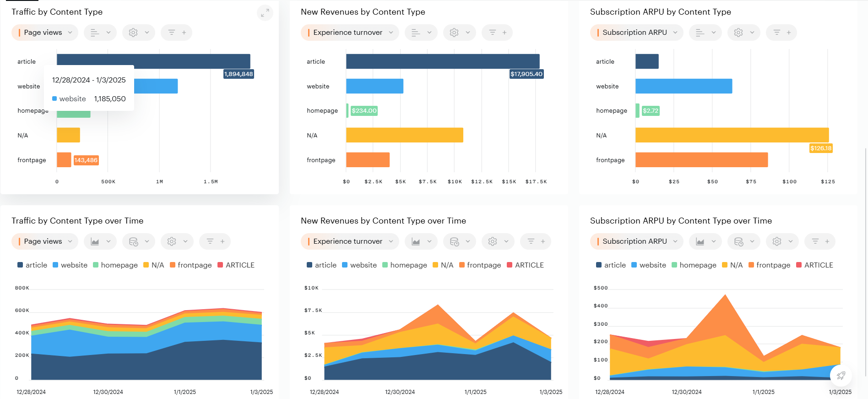Open Experience turnover dropdown in New Revenues over Time

click(350, 241)
